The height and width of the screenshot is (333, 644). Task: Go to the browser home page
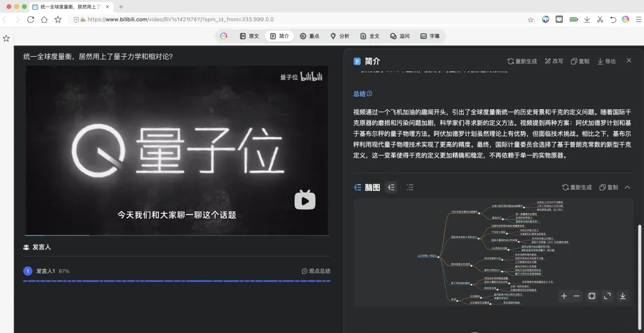coord(44,19)
